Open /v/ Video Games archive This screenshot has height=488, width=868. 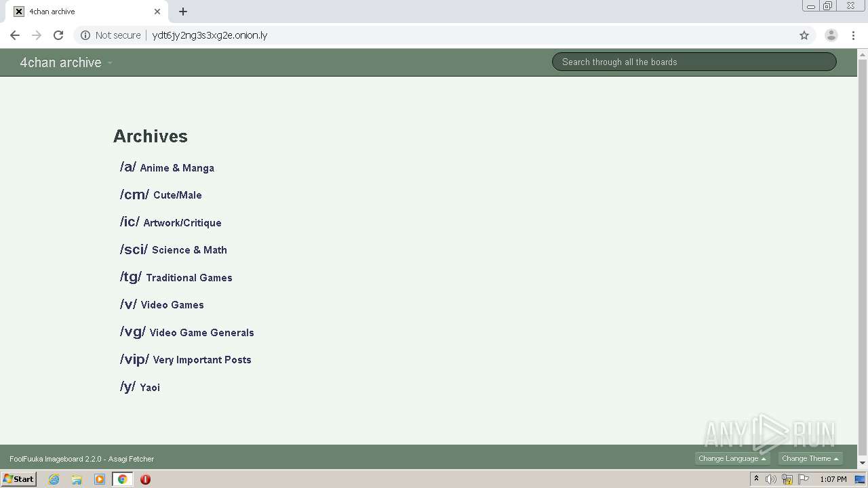click(x=161, y=304)
